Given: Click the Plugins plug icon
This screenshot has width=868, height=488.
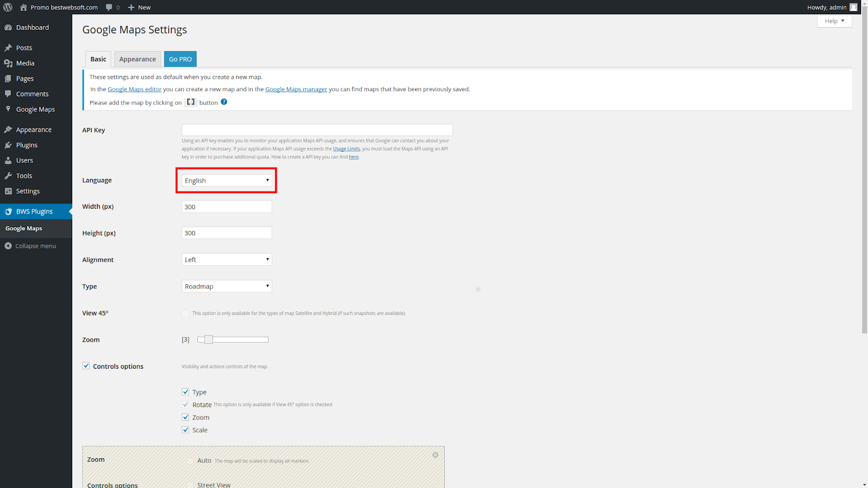Looking at the screenshot, I should pyautogui.click(x=8, y=145).
